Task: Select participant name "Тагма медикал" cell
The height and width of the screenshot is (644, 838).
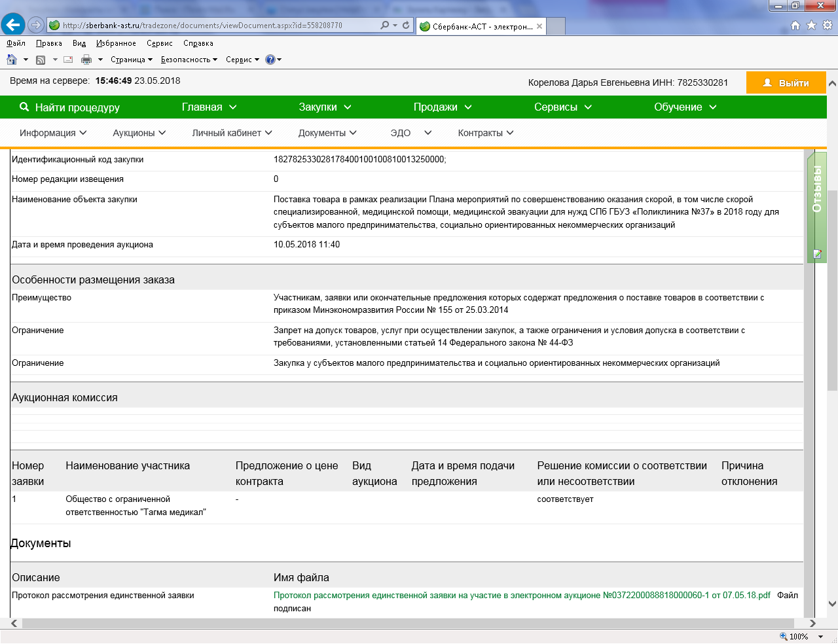Action: tap(136, 505)
